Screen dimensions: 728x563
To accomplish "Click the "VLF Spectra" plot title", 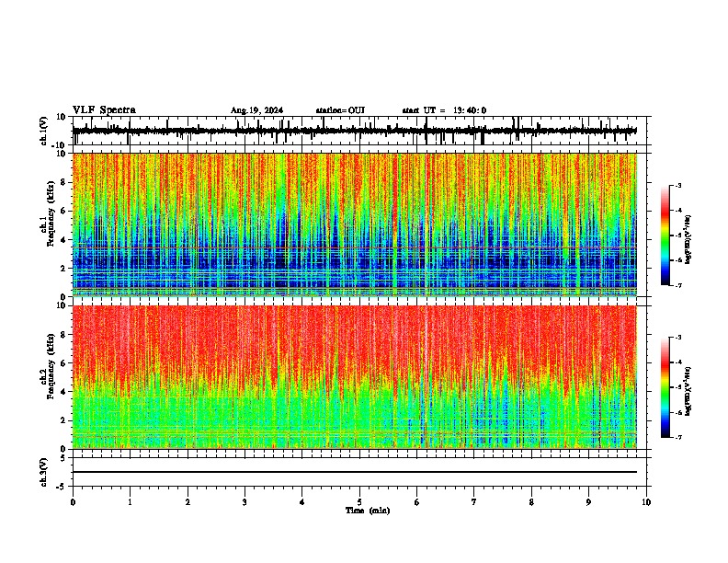I will click(104, 110).
